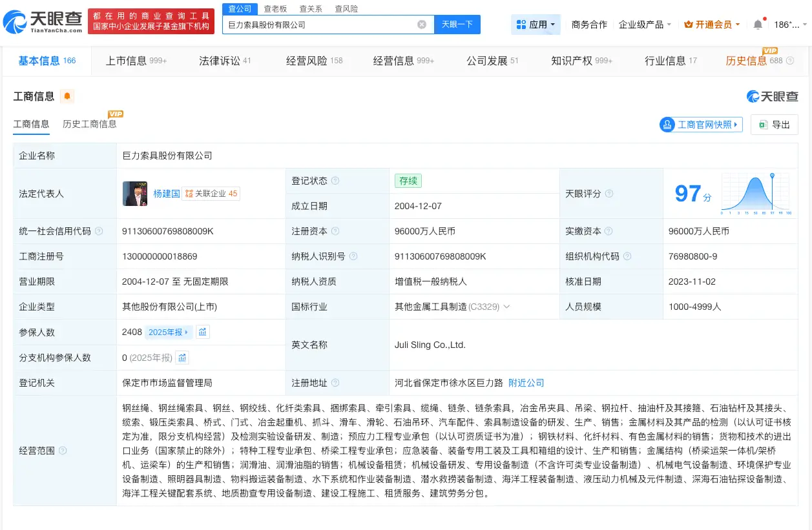
Task: Expand 企业级产品 dropdown
Action: tap(645, 25)
